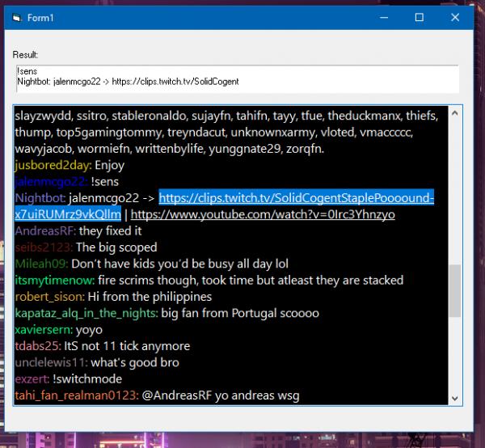Click the Result label
Screen dimensions: 485x448
click(x=25, y=55)
